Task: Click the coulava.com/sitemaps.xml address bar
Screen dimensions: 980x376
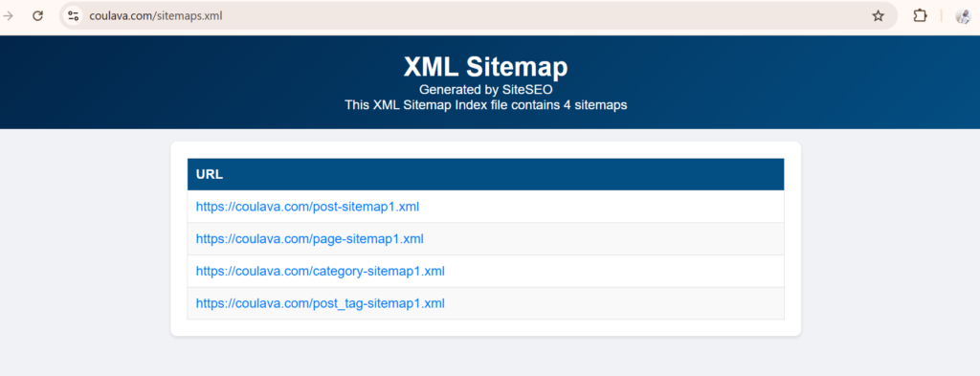Action: pos(479,16)
